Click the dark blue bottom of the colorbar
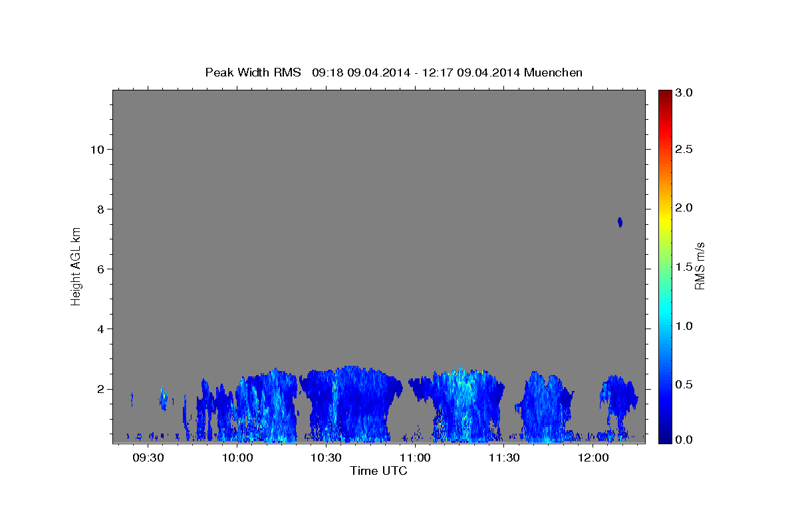The image size is (798, 532). pyautogui.click(x=664, y=438)
